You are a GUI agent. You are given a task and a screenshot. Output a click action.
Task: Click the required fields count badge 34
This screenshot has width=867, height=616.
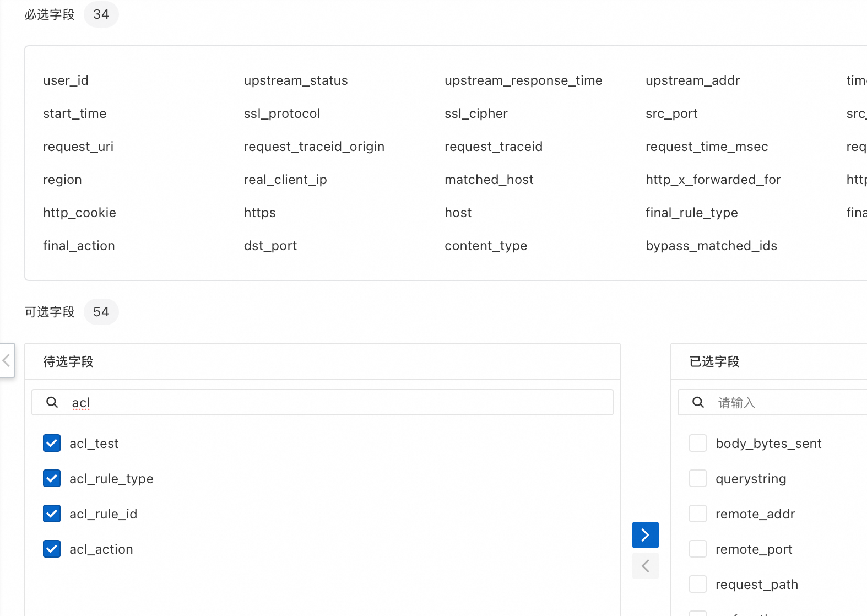tap(101, 14)
